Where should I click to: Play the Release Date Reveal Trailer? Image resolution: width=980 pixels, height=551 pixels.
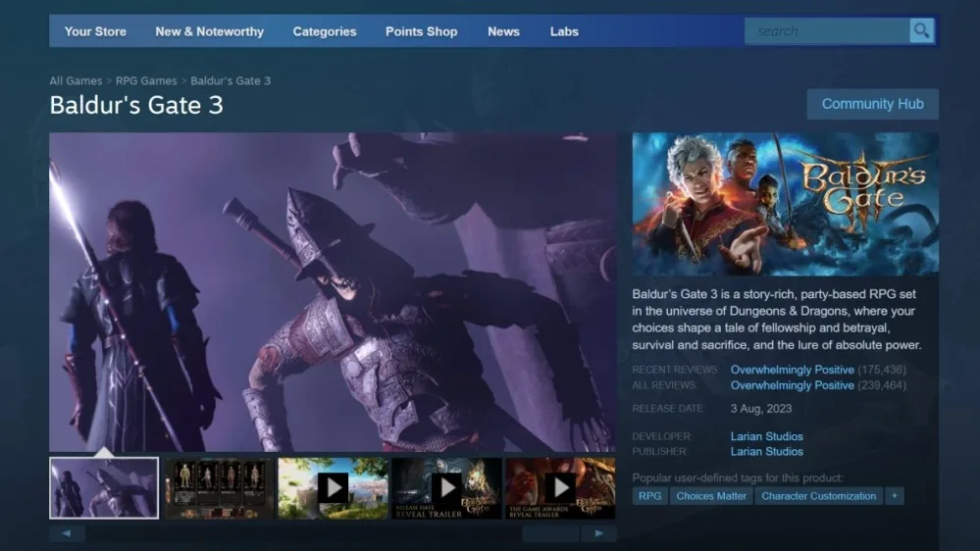[x=447, y=488]
